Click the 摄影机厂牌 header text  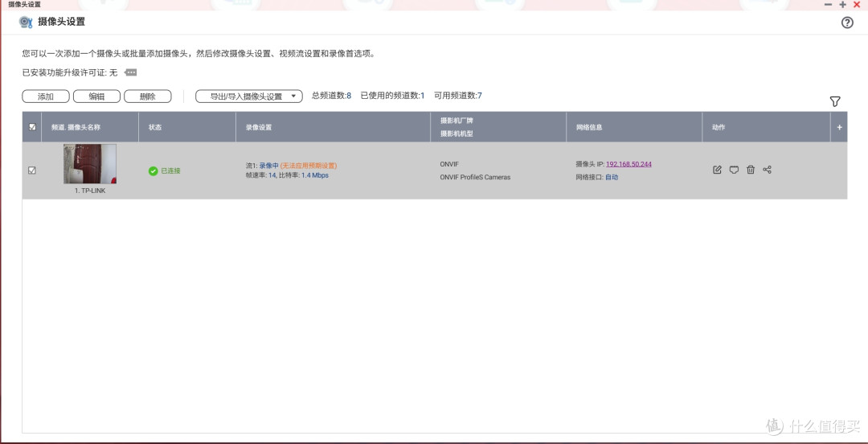tap(457, 121)
